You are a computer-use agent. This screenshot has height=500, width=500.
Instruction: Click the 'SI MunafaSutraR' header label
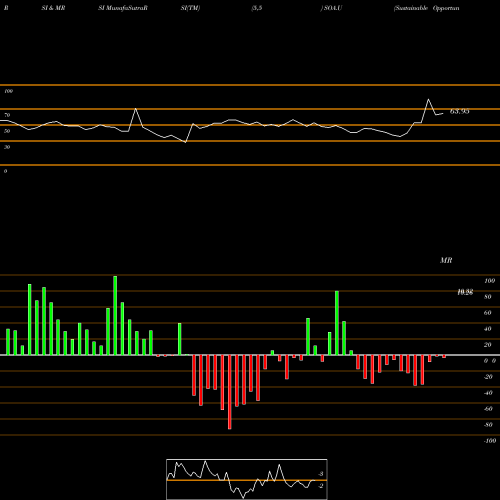click(123, 8)
